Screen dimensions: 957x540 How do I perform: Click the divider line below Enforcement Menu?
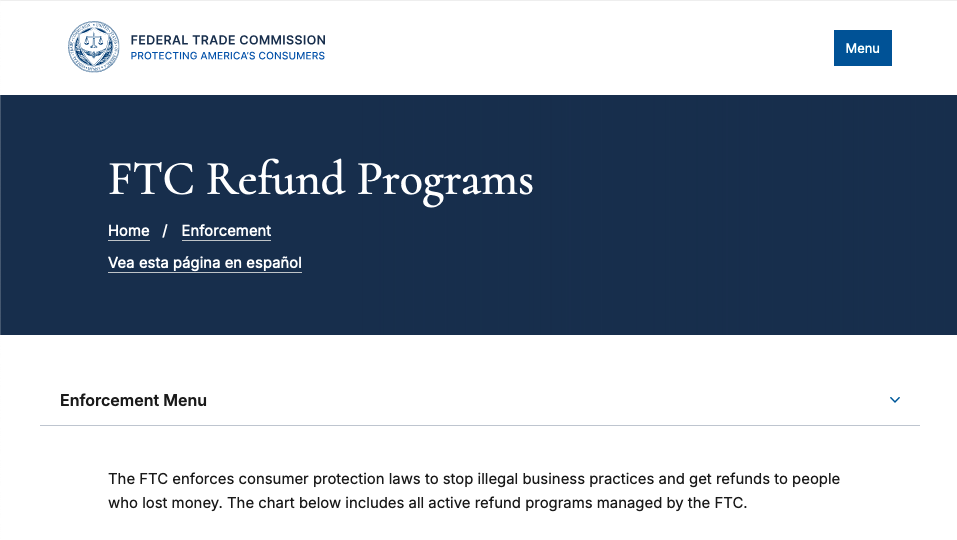click(x=480, y=425)
